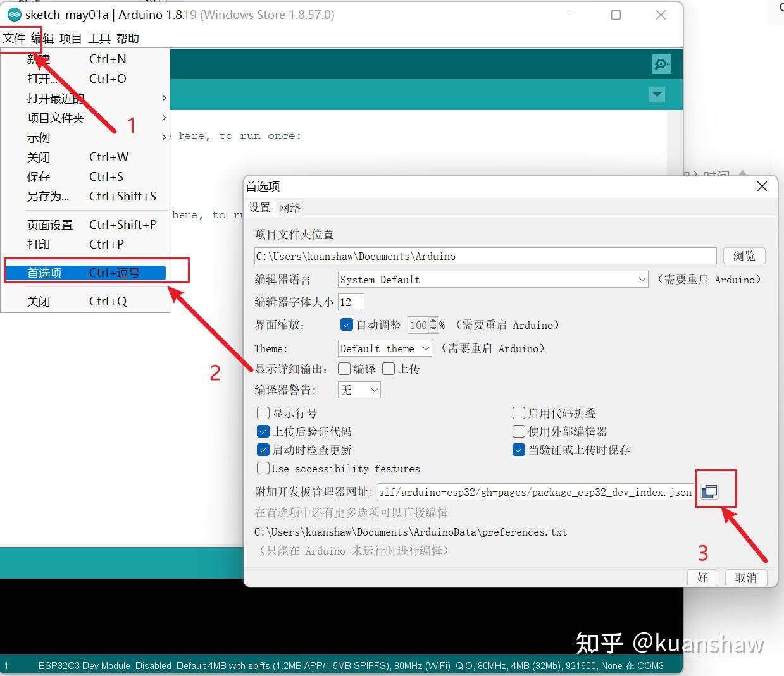784x676 pixels.
Task: Toggle the 编译 verbose output checkbox
Action: coord(344,369)
